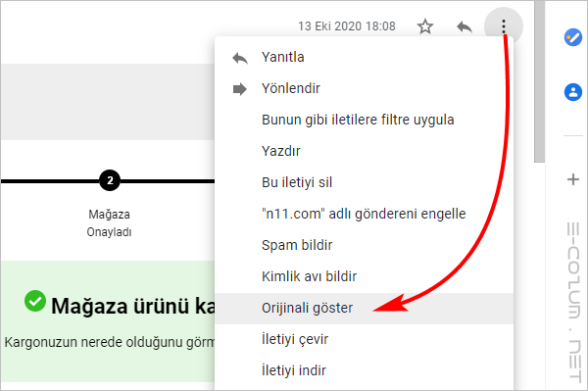Block sender via "n11.com" adlı göndereni engelle
The width and height of the screenshot is (588, 391).
(x=364, y=214)
